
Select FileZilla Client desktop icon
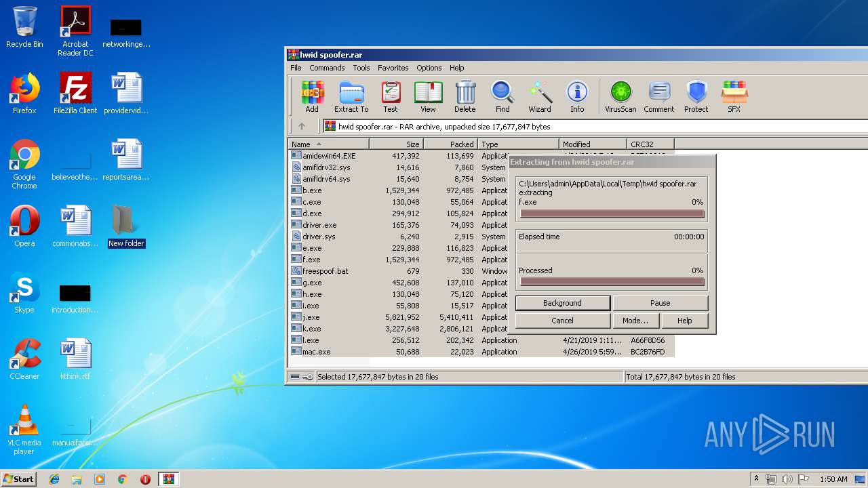[75, 94]
